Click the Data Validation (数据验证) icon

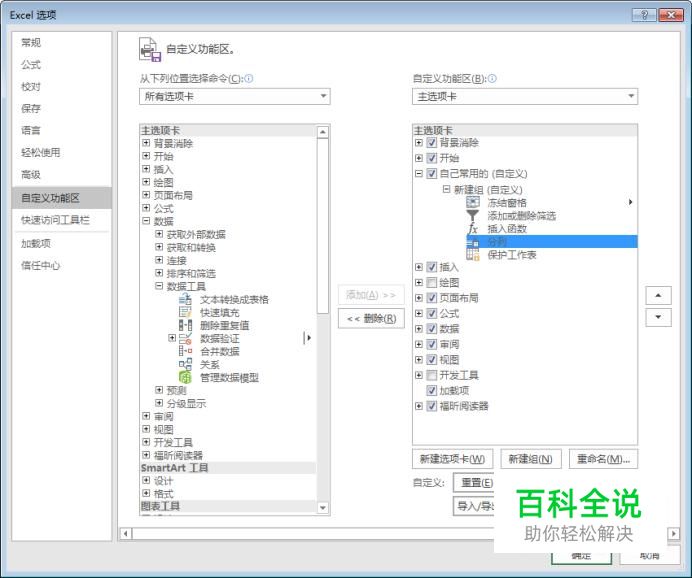pyautogui.click(x=185, y=338)
